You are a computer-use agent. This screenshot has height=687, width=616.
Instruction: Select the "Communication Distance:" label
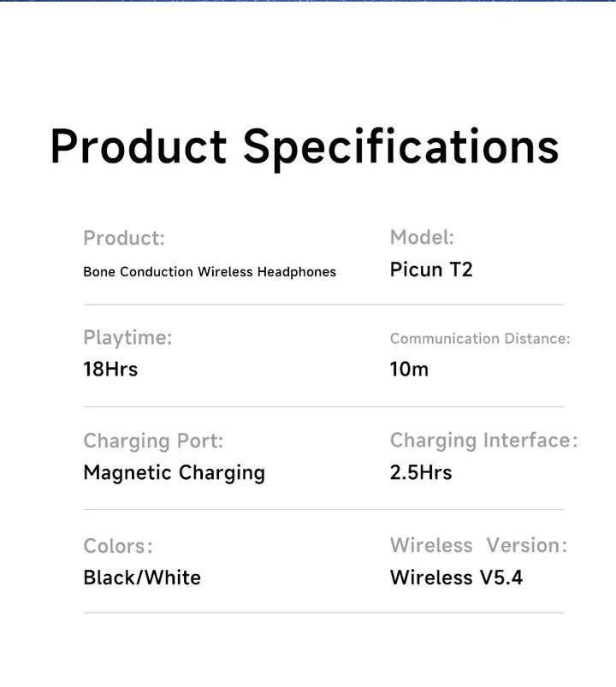click(479, 339)
